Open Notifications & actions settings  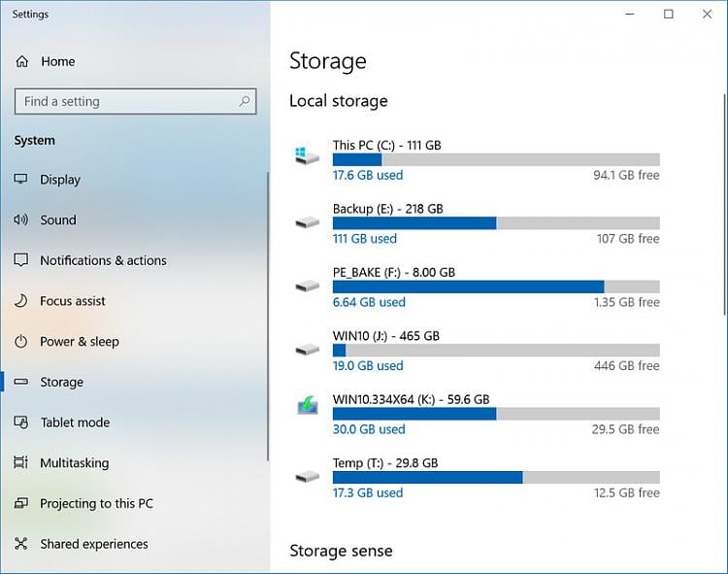click(x=103, y=260)
